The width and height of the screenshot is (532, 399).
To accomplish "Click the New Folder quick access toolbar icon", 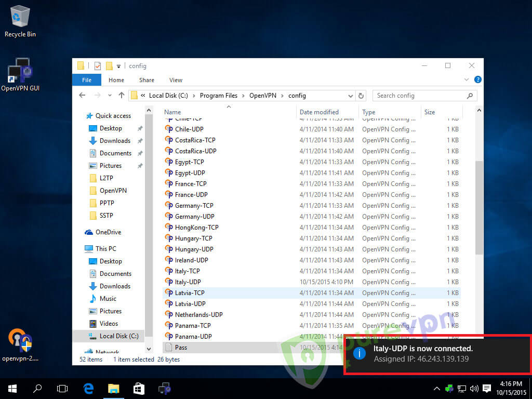I will tap(109, 66).
